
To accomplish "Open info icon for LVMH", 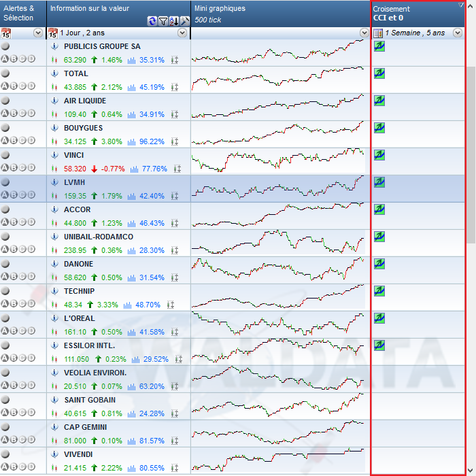I will click(x=54, y=182).
